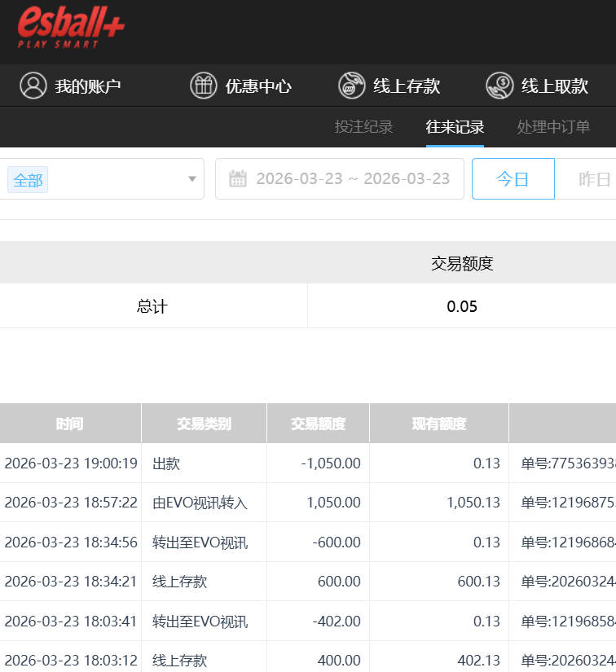
Task: Click the gift box promotions icon
Action: pyautogui.click(x=204, y=86)
